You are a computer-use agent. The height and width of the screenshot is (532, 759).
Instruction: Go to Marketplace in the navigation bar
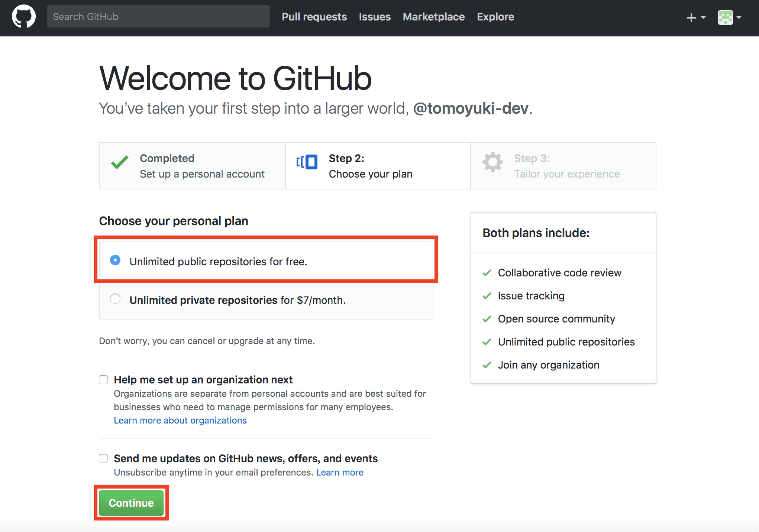coord(433,17)
